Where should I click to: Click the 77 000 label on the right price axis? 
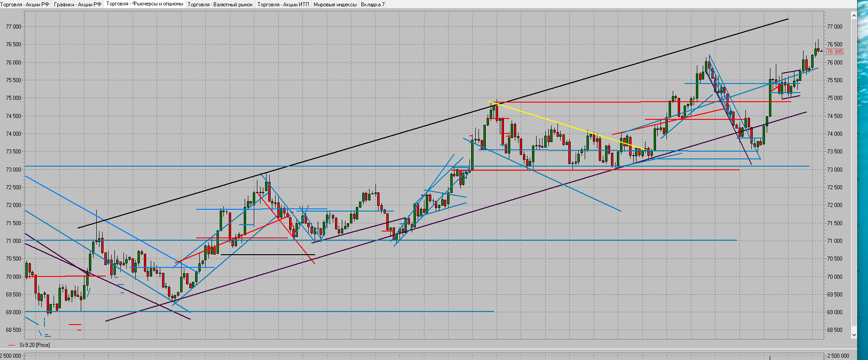click(x=834, y=27)
